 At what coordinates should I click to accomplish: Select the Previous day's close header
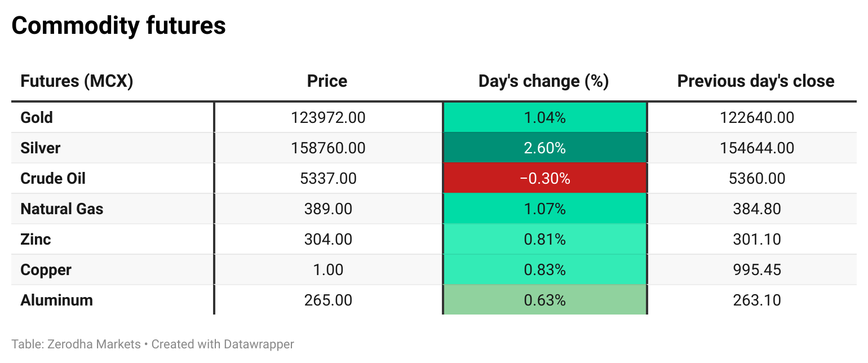click(755, 81)
